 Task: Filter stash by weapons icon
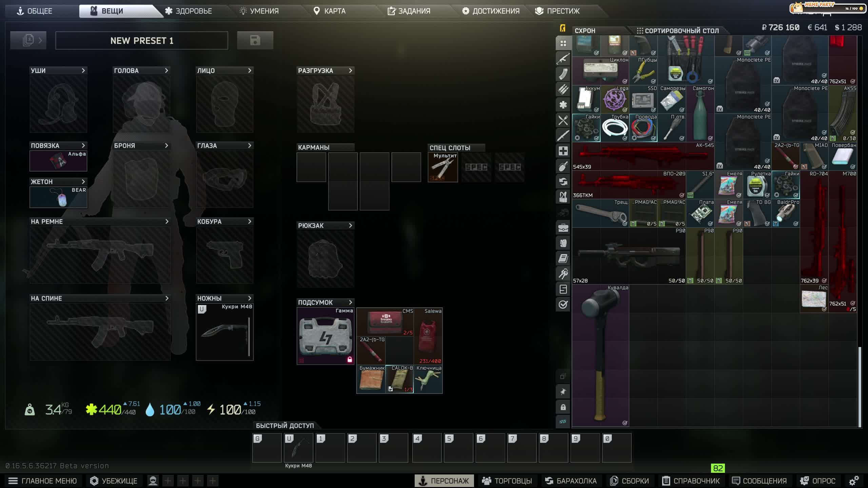[563, 59]
